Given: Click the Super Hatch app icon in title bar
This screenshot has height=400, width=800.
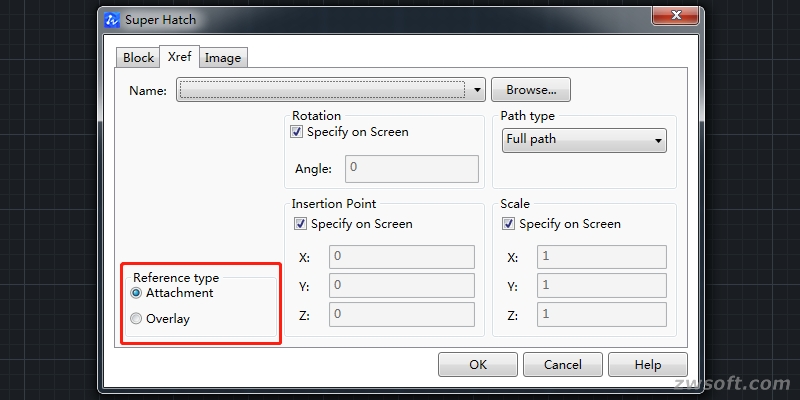Looking at the screenshot, I should 112,19.
